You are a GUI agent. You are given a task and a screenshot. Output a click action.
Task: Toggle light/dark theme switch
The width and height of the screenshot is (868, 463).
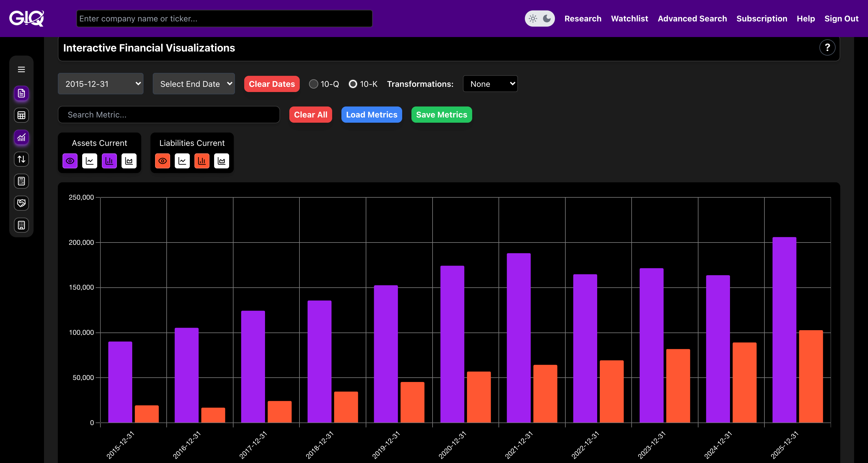click(x=540, y=19)
